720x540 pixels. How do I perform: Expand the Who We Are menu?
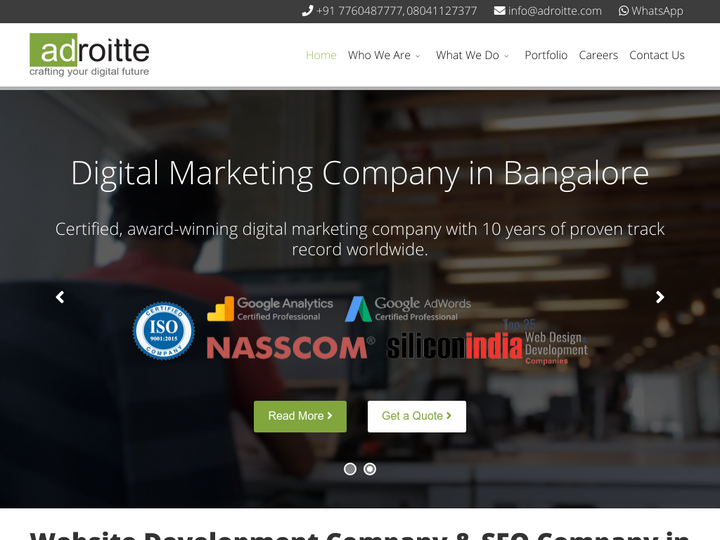[384, 55]
